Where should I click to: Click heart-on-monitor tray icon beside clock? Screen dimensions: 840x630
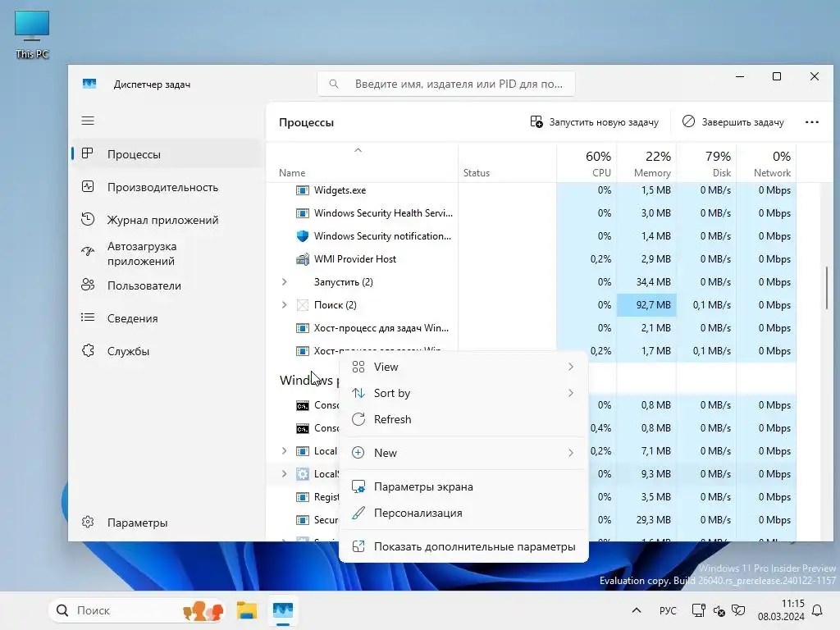(739, 610)
